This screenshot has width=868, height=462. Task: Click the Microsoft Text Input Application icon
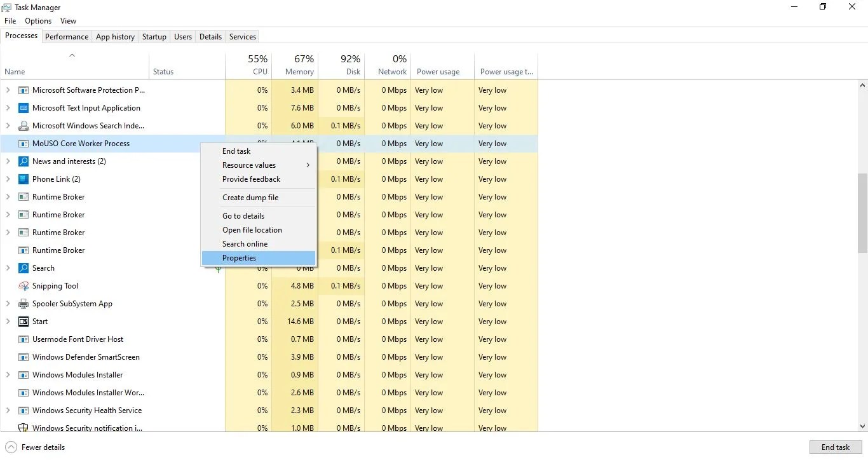(23, 108)
